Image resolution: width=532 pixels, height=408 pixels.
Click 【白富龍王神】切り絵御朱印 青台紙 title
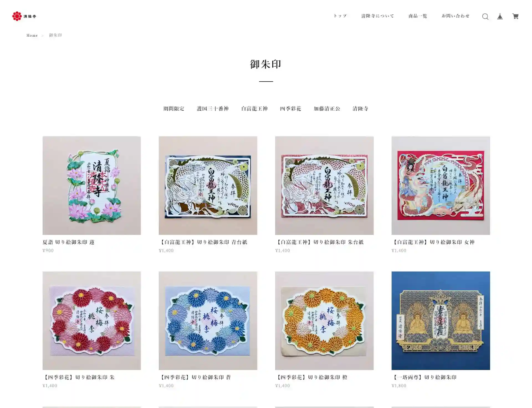point(203,242)
